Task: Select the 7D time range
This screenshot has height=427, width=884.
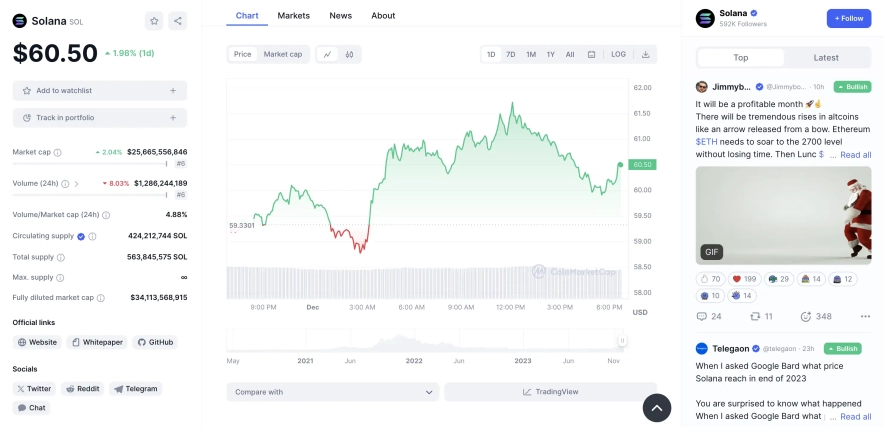Action: 510,54
